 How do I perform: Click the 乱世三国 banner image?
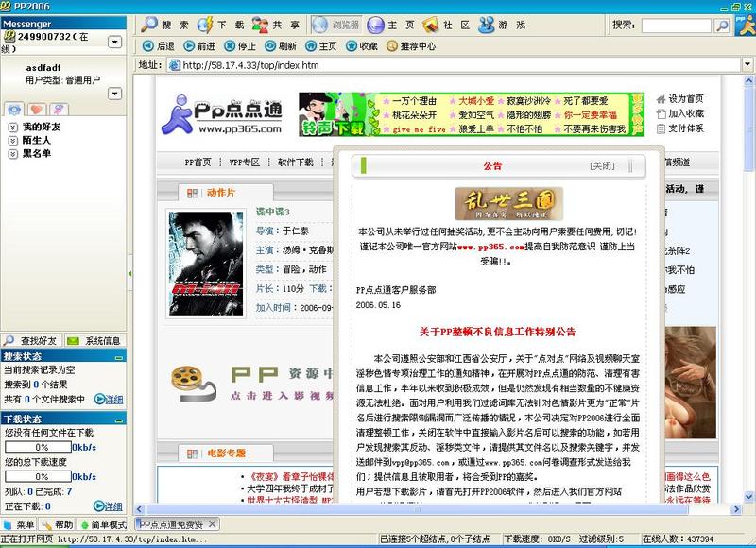click(509, 203)
